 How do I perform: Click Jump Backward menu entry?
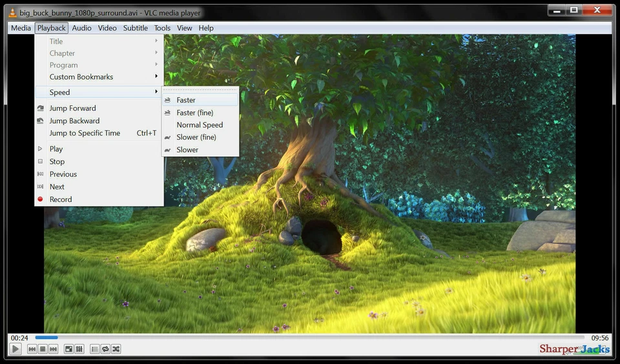tap(99, 121)
